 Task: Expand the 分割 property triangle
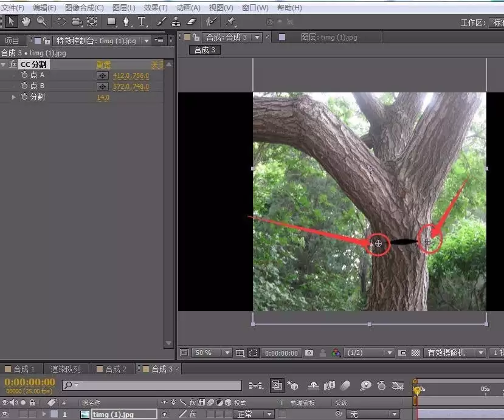pyautogui.click(x=13, y=97)
